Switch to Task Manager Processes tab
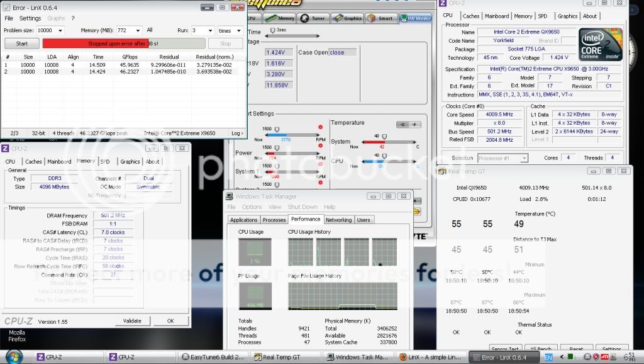This screenshot has height=364, width=644. [274, 220]
